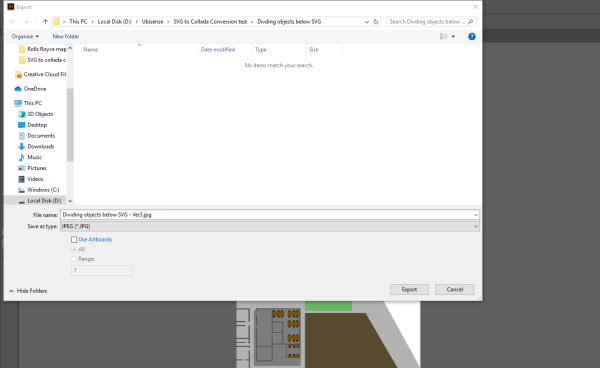
Task: Click the Export button
Action: 409,290
